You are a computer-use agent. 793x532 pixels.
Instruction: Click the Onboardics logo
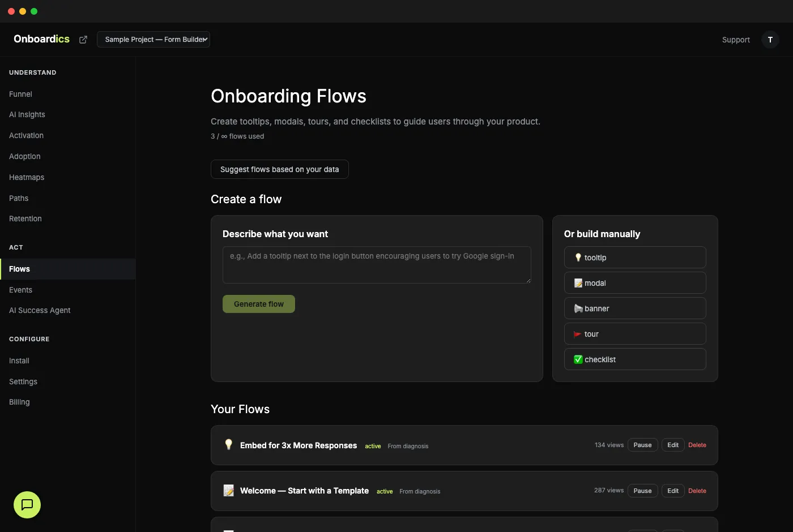41,38
